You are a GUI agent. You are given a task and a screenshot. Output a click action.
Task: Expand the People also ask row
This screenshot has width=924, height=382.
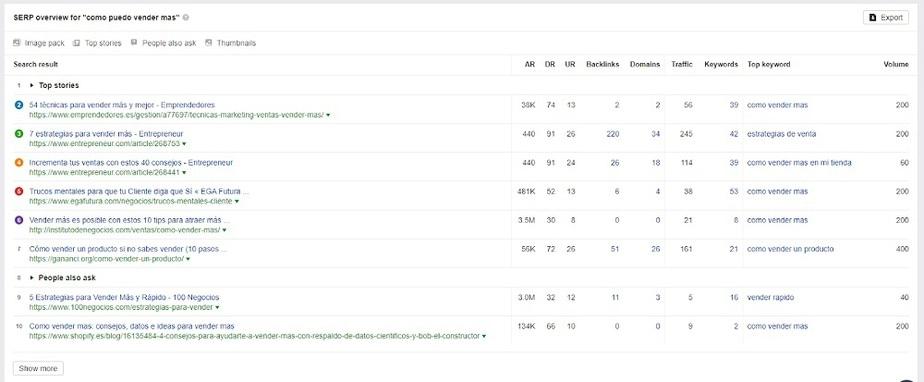(32, 278)
